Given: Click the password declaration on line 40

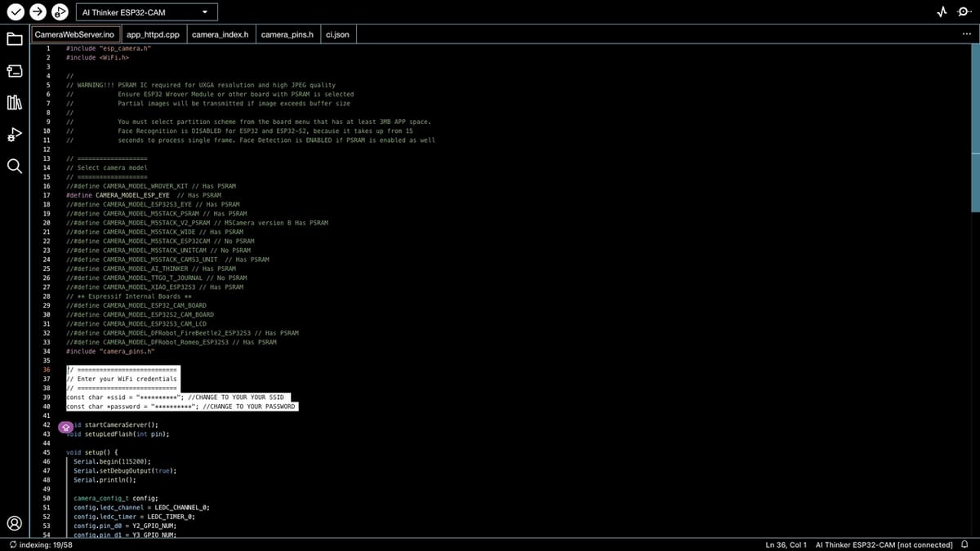Looking at the screenshot, I should pos(180,407).
